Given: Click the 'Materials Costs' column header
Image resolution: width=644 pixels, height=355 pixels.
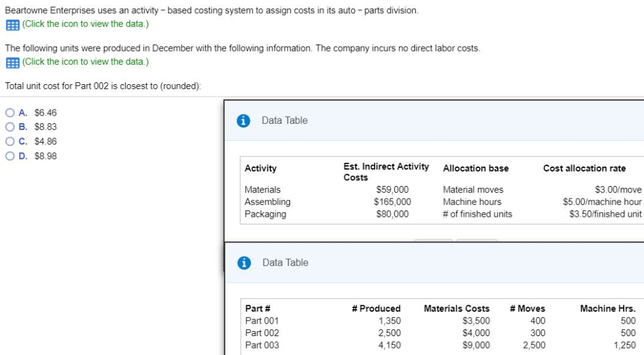Looking at the screenshot, I should click(457, 309).
